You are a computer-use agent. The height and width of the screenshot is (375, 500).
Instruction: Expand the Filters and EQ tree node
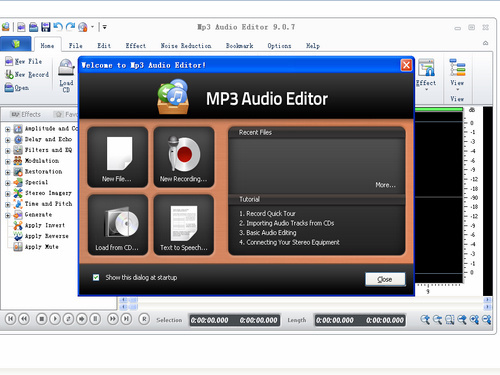click(x=8, y=151)
